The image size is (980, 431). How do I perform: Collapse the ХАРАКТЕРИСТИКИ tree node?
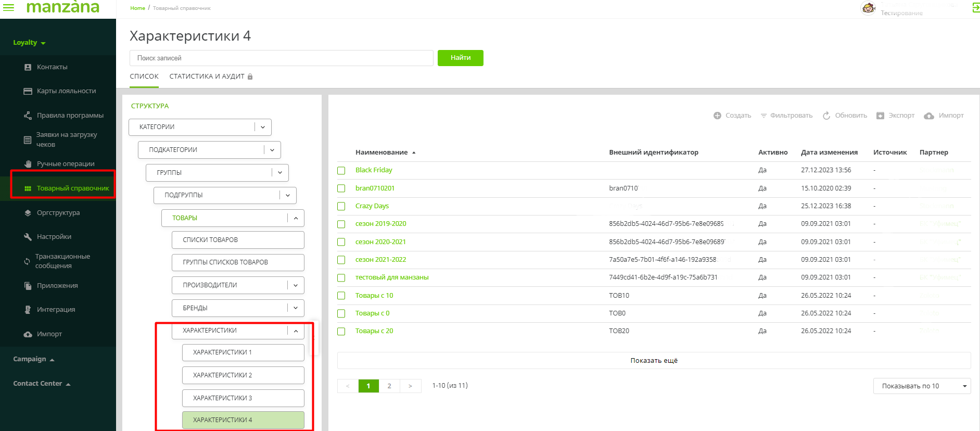(x=296, y=331)
